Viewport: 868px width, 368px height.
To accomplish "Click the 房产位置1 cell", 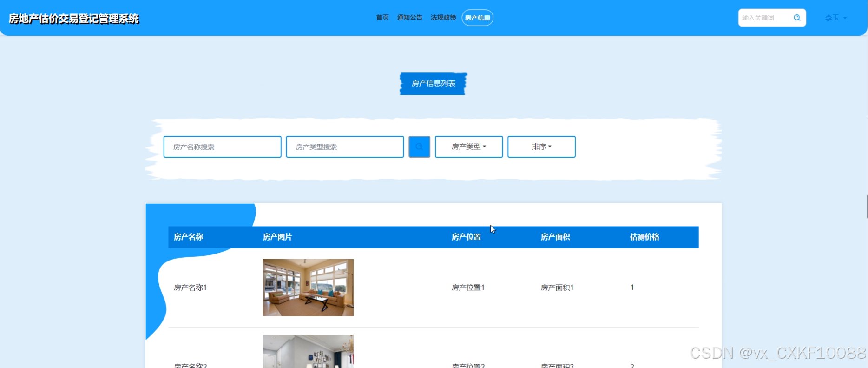I will (x=468, y=288).
